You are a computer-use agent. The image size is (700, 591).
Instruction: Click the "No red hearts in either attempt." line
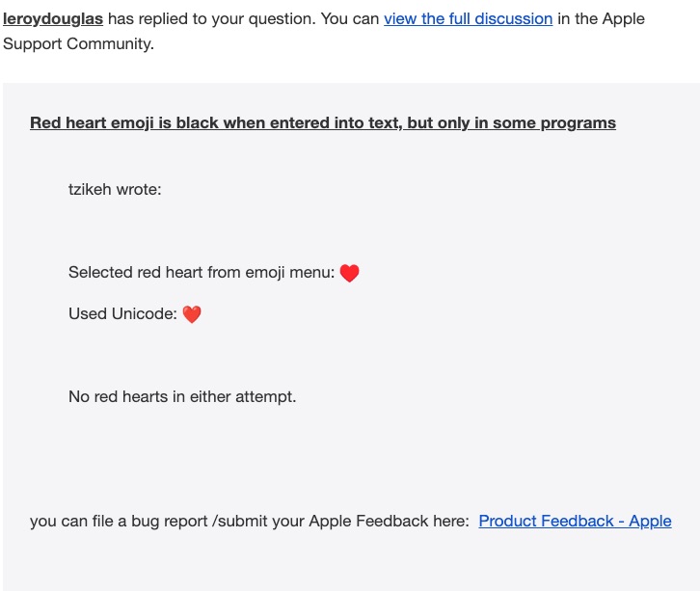click(182, 396)
